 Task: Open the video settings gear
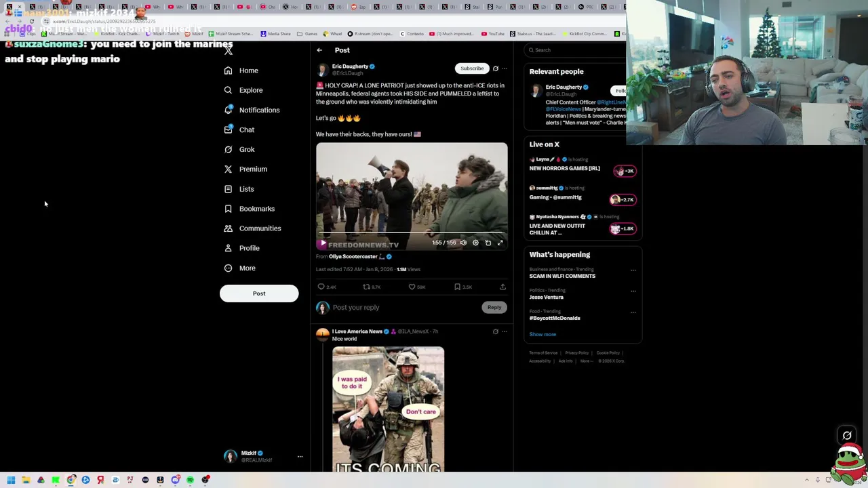475,243
